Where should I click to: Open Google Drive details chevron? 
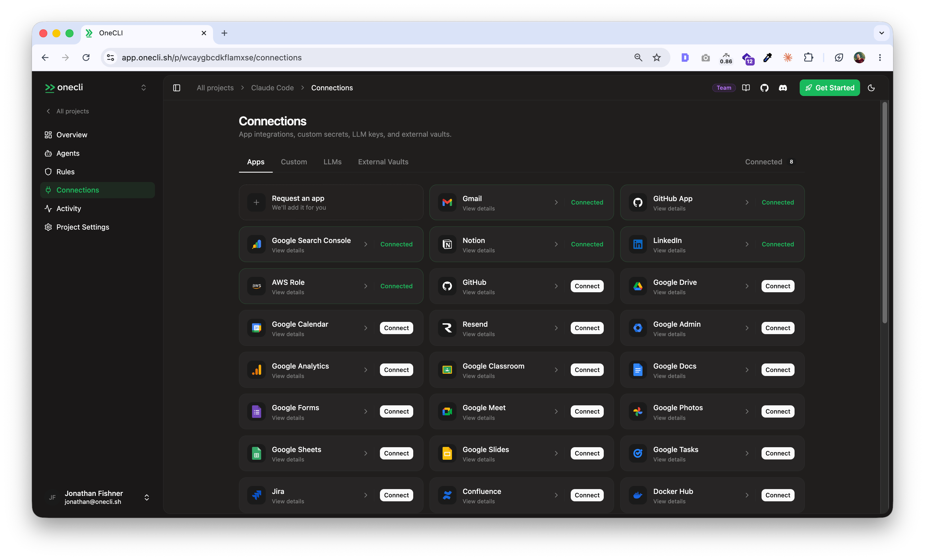(747, 286)
